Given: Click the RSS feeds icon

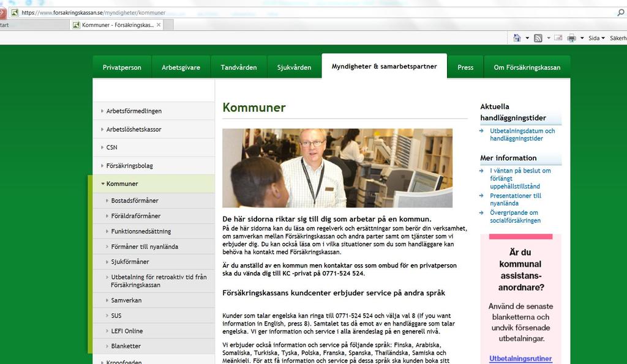Looking at the screenshot, I should coord(538,38).
